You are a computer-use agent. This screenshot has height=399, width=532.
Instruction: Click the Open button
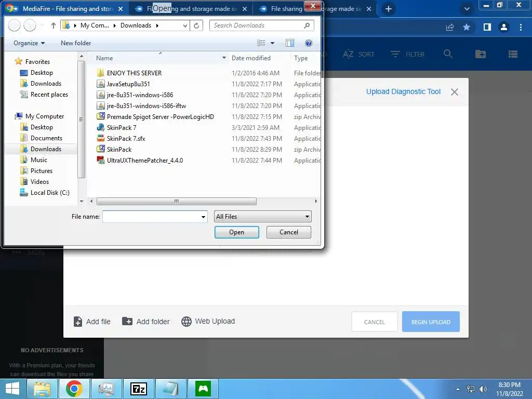pos(237,232)
